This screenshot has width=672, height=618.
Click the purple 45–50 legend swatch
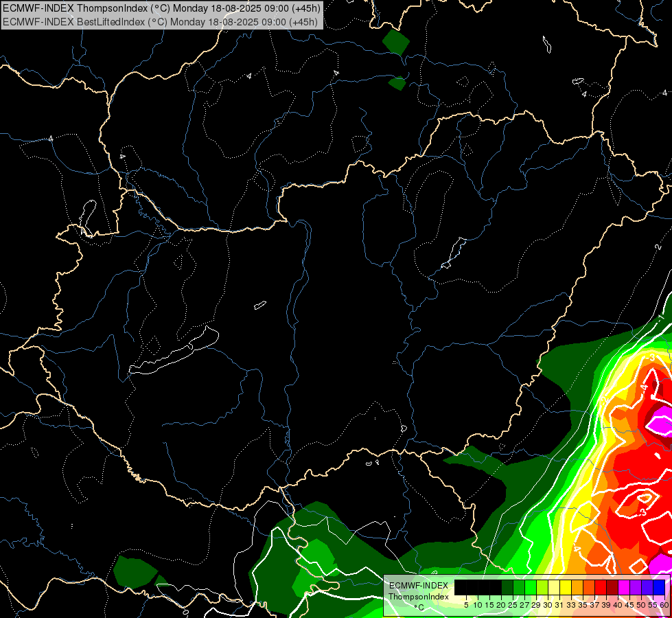pyautogui.click(x=636, y=587)
